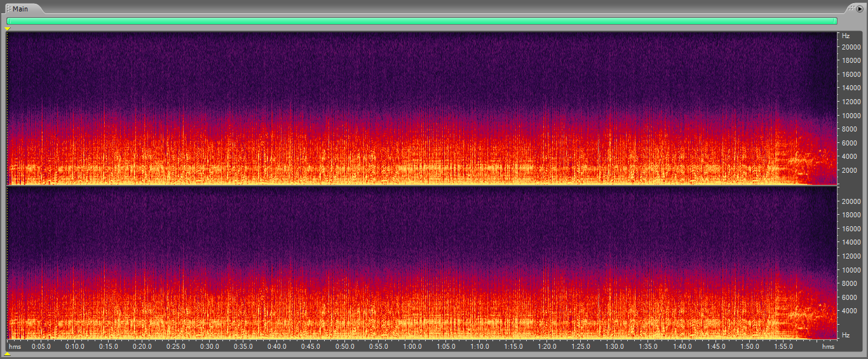Click 2000 on the upper channel frequency ruler
This screenshot has height=359, width=868.
tap(850, 170)
